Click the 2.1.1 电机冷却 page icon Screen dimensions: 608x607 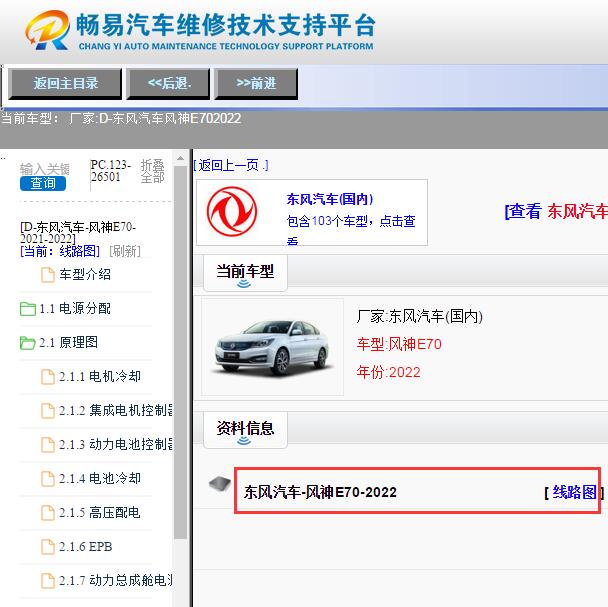[48, 377]
